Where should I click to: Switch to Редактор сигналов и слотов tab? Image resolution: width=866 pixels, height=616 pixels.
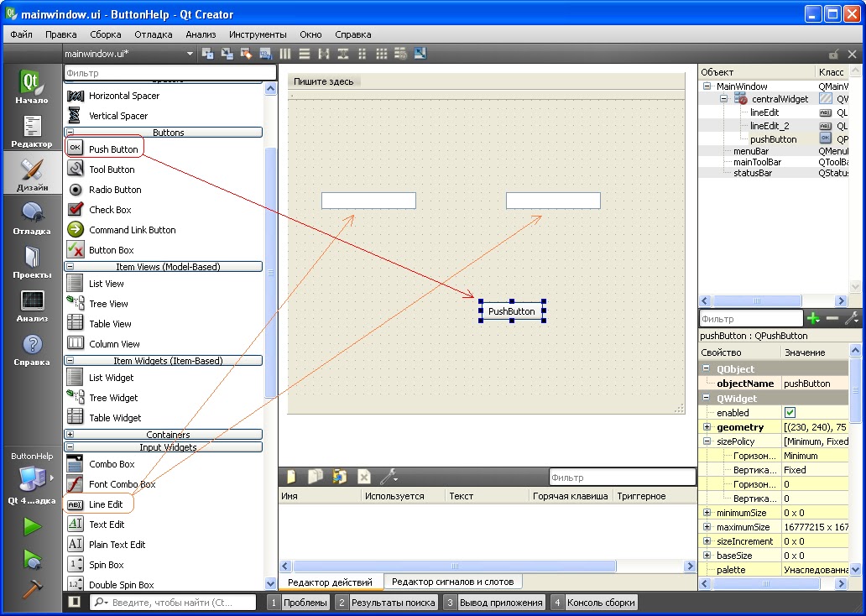[x=452, y=582]
